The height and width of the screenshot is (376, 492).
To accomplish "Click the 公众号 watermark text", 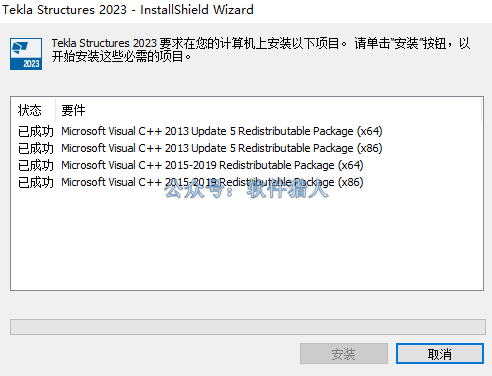I will point(246,189).
